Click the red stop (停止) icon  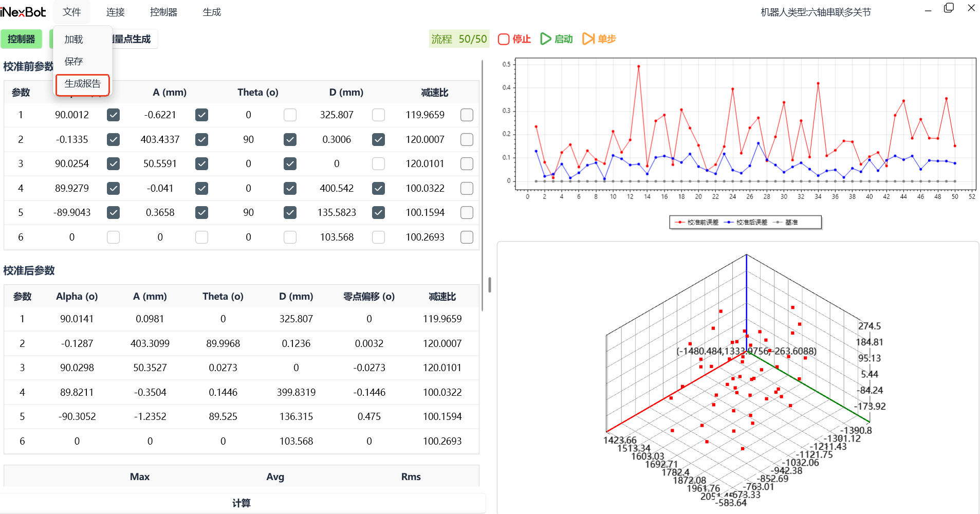(504, 39)
